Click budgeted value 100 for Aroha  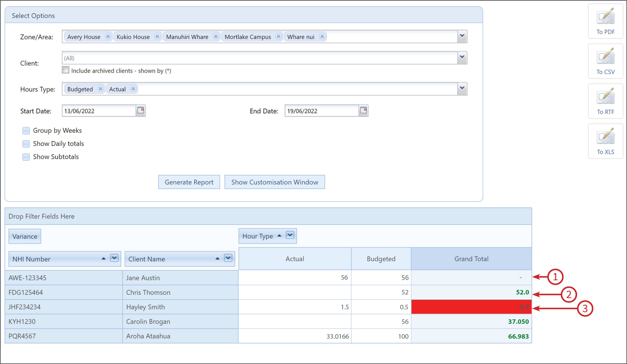point(403,336)
